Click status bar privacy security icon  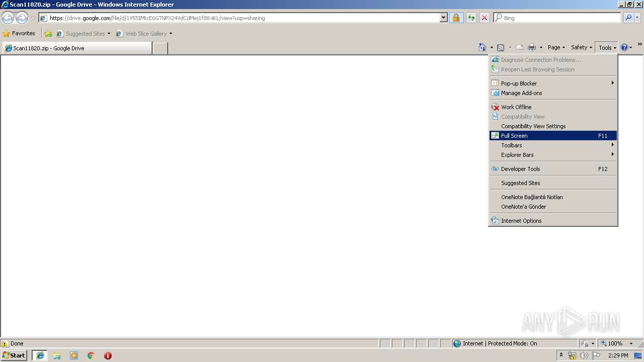tap(585, 343)
